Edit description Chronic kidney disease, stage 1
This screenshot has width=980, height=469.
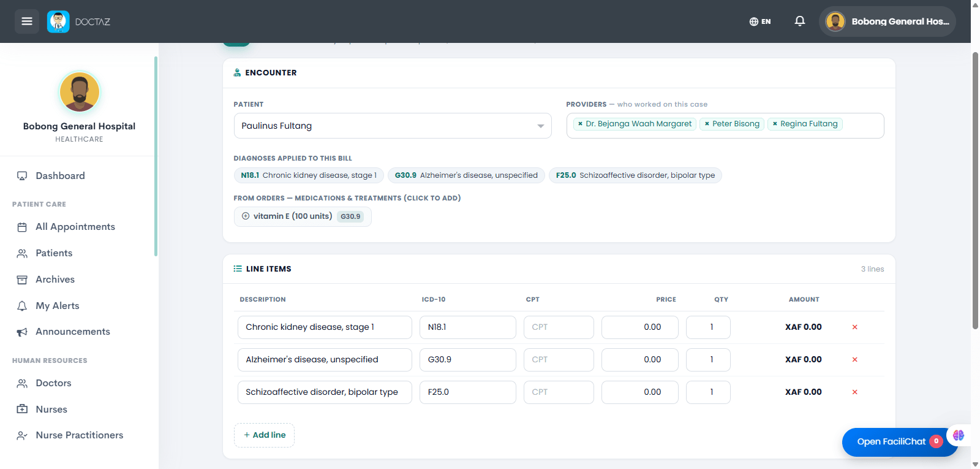tap(325, 327)
